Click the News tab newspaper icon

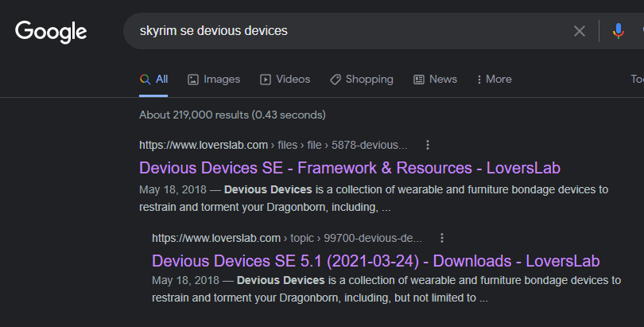point(418,80)
